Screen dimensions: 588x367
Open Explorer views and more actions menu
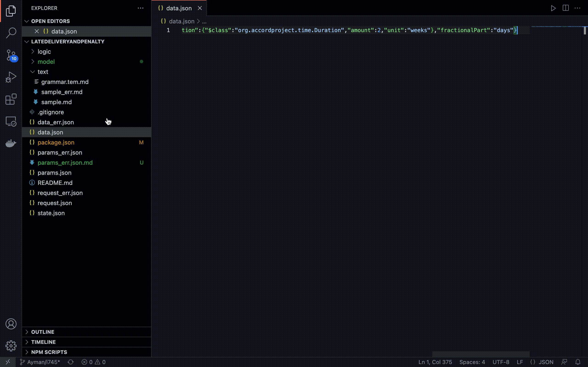tap(140, 8)
